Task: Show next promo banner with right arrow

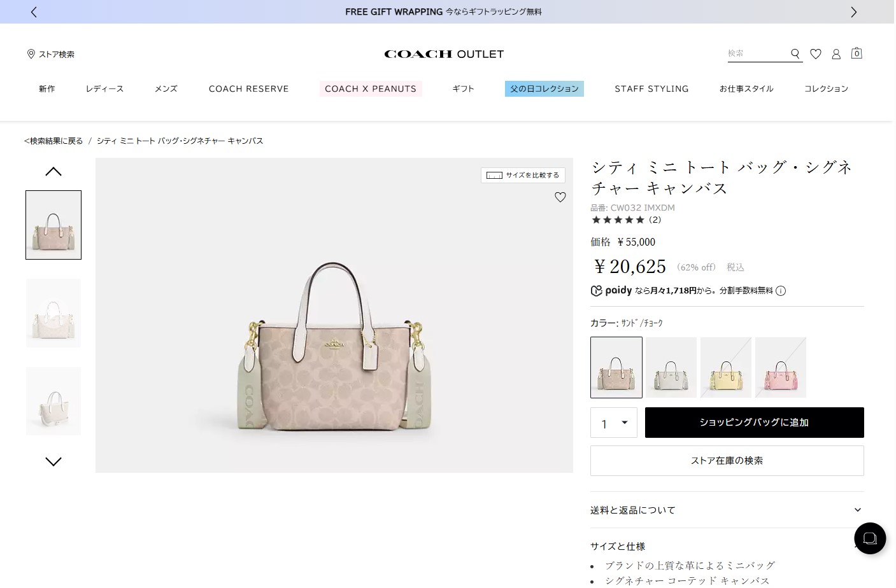Action: coord(854,12)
